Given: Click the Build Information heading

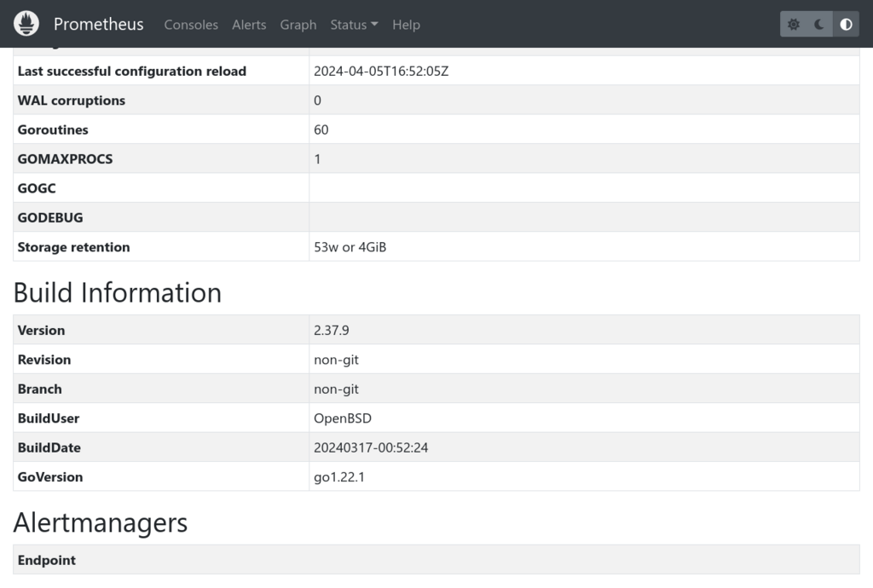Looking at the screenshot, I should point(118,292).
